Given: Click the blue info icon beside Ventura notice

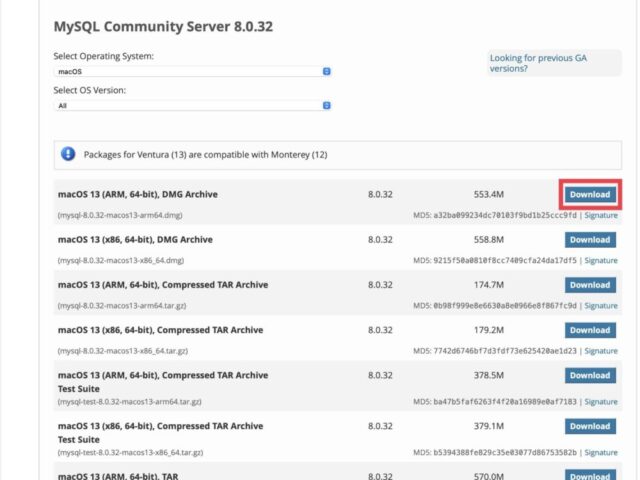Looking at the screenshot, I should point(68,154).
